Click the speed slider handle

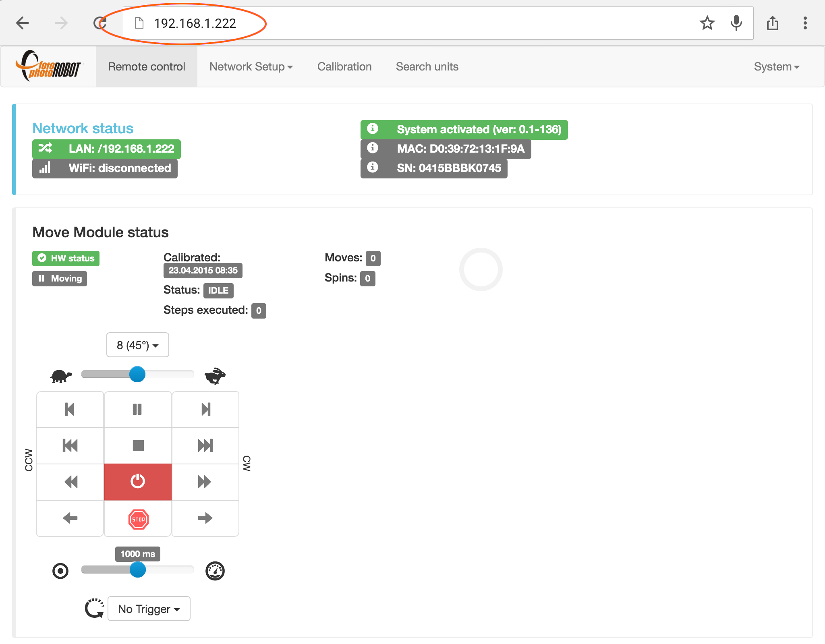point(137,374)
